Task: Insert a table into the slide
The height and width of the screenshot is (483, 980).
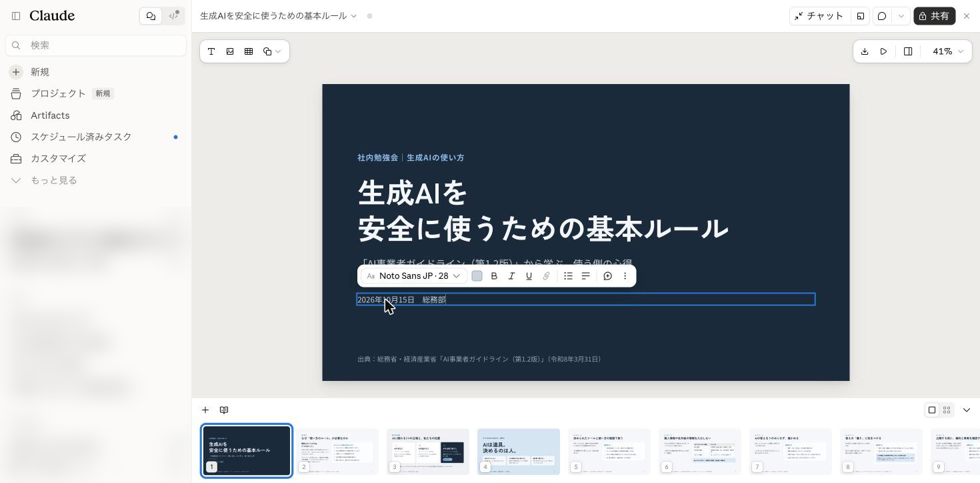Action: pos(249,51)
